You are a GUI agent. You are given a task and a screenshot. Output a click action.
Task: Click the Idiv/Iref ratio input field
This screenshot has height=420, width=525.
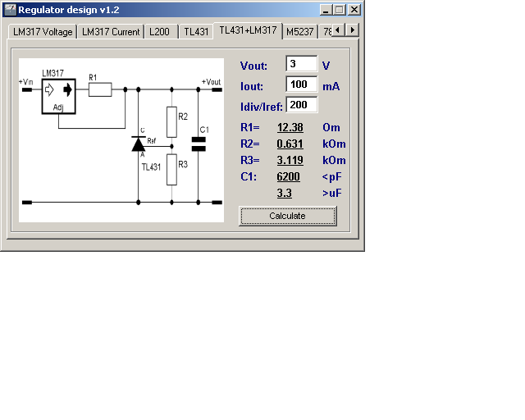point(301,105)
